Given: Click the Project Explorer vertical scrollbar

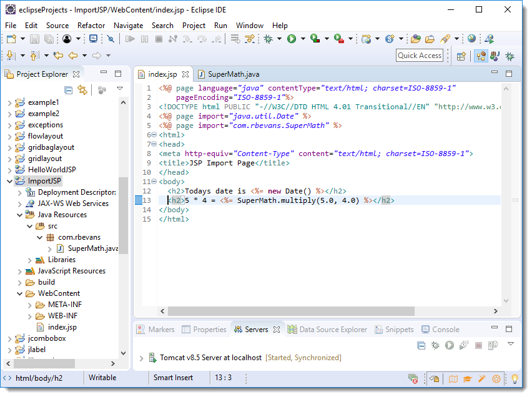Looking at the screenshot, I should (x=123, y=215).
